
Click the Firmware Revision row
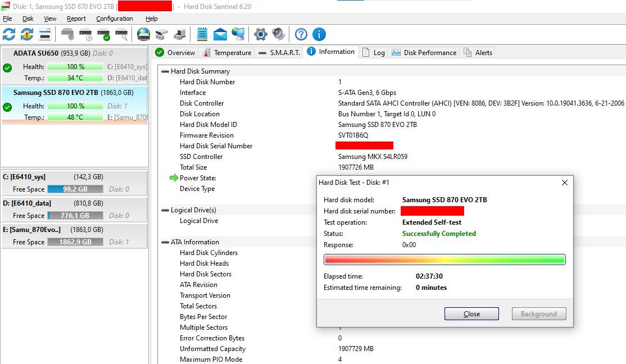tap(391, 135)
